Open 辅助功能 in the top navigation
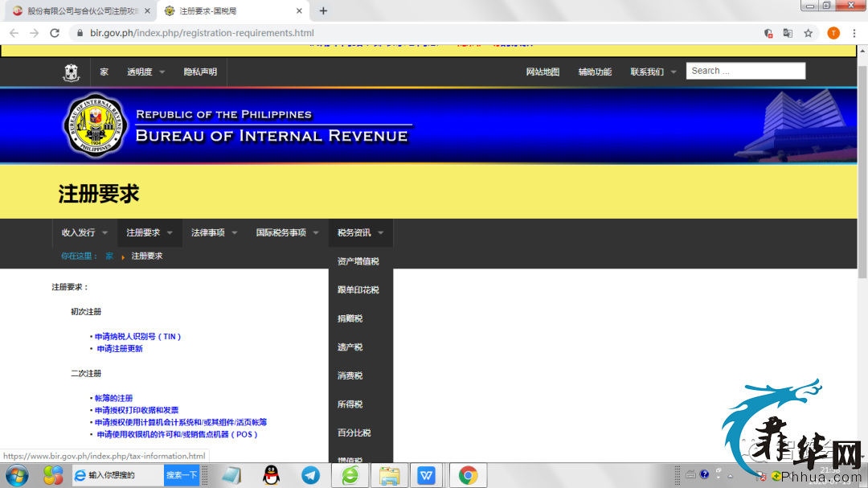The height and width of the screenshot is (488, 868). pos(595,72)
